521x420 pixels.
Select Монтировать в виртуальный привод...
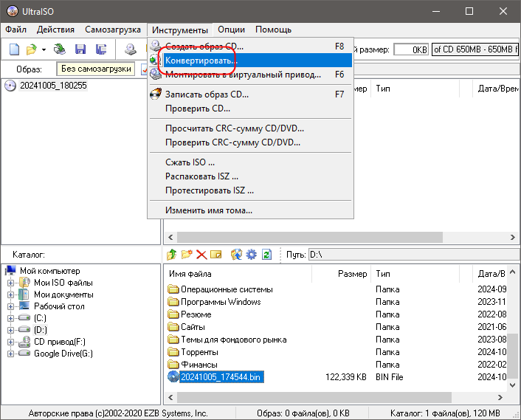[x=250, y=75]
